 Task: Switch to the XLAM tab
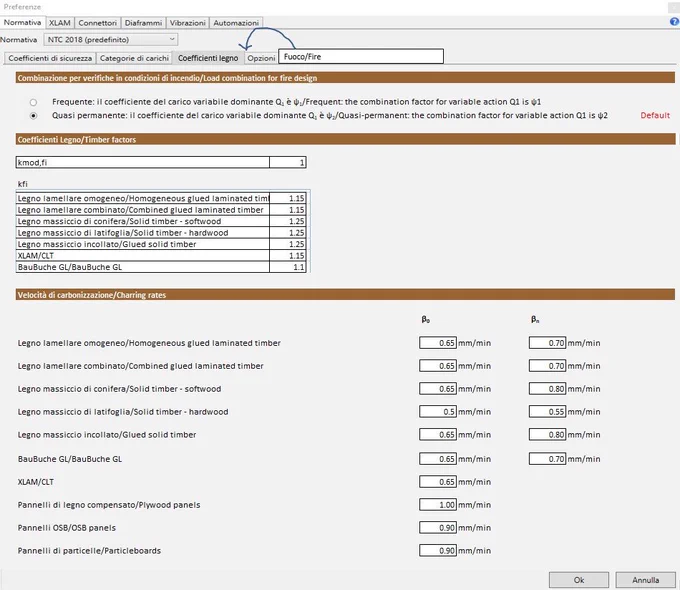pos(59,23)
